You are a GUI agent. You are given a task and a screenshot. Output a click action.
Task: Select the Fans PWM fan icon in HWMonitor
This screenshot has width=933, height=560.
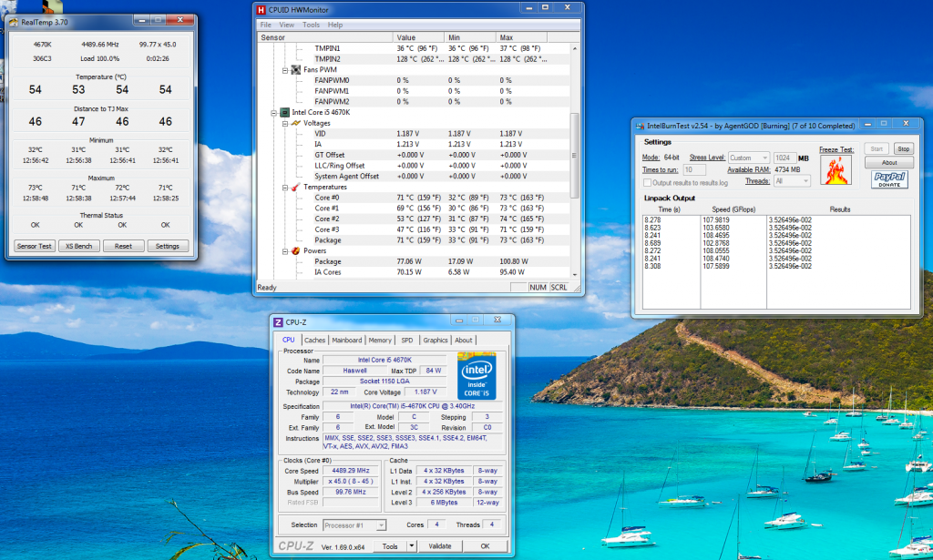pos(296,69)
